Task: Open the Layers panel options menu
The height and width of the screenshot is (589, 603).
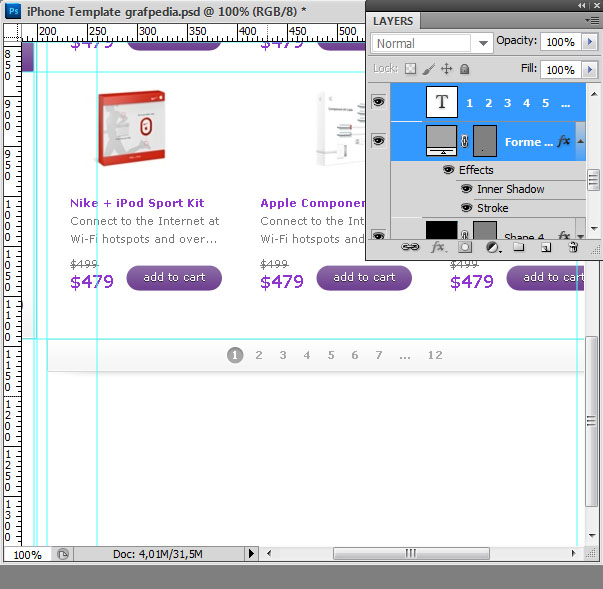Action: point(591,20)
